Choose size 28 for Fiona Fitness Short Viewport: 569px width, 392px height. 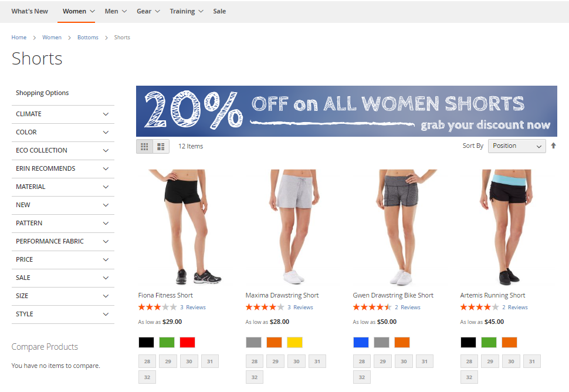[x=147, y=361]
